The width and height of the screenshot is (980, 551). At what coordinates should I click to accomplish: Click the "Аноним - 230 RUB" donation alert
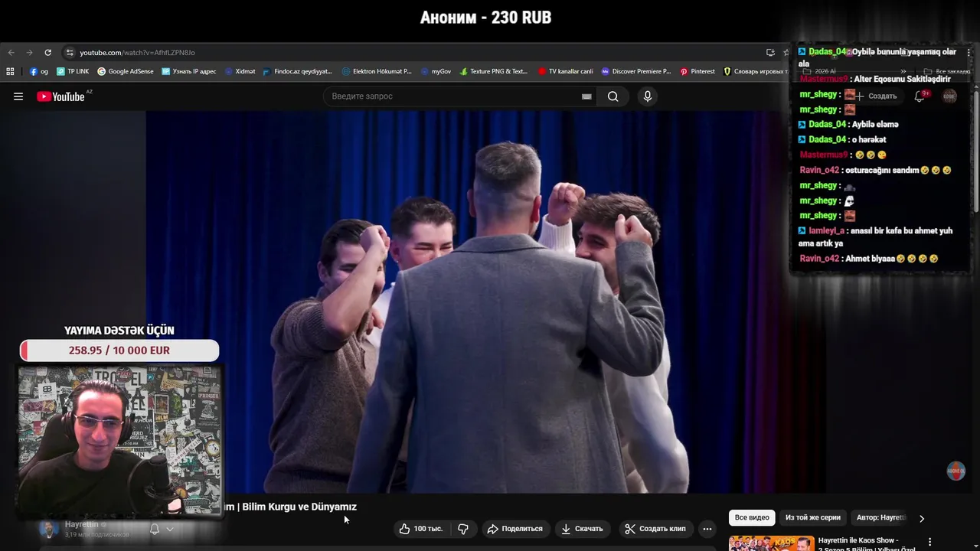pos(485,18)
